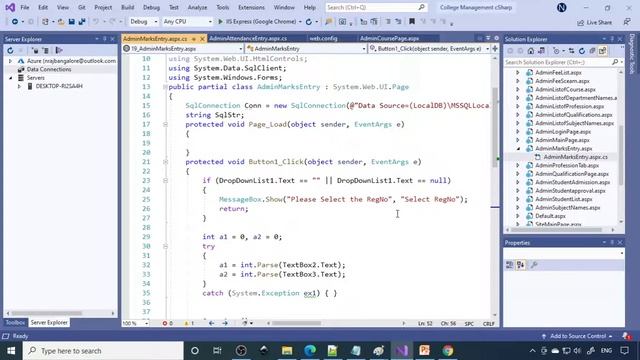The image size is (640, 360).
Task: Expand the DESKTOP server node
Action: (19, 86)
